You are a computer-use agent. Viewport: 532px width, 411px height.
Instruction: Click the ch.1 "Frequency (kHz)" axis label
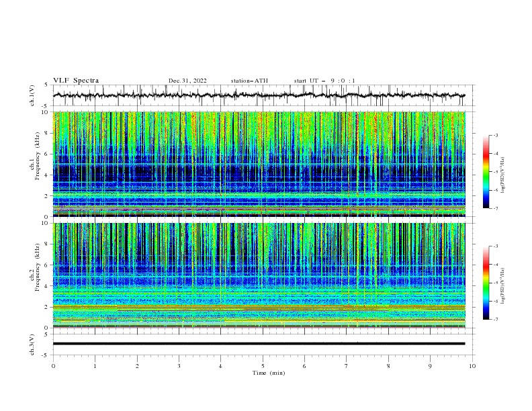click(x=38, y=156)
